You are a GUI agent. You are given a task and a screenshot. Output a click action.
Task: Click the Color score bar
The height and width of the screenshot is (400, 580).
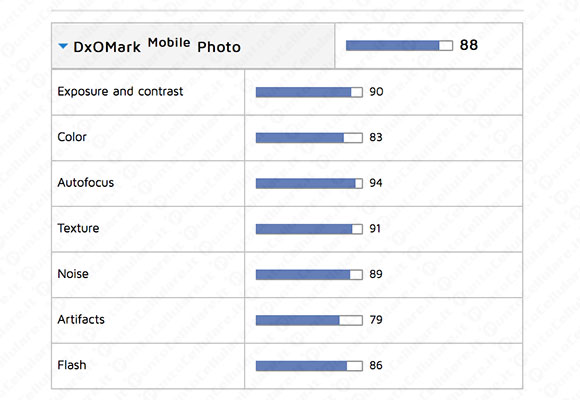click(309, 138)
